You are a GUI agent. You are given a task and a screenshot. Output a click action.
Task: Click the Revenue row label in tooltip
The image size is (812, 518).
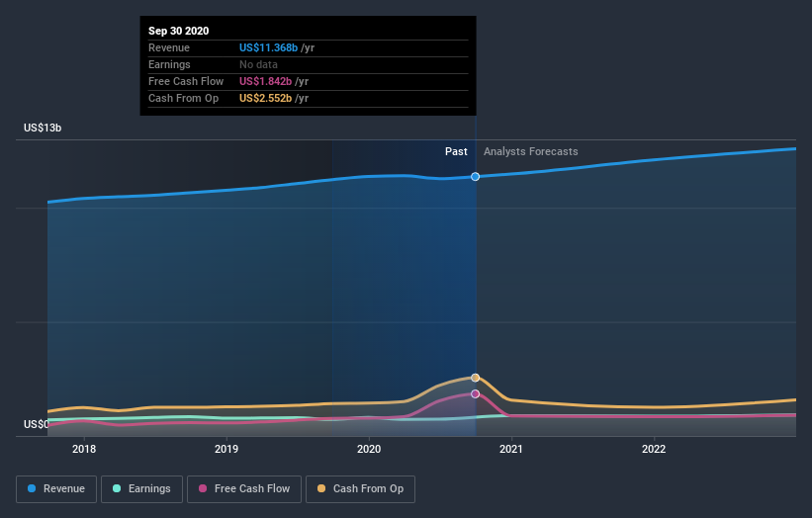[x=169, y=47]
